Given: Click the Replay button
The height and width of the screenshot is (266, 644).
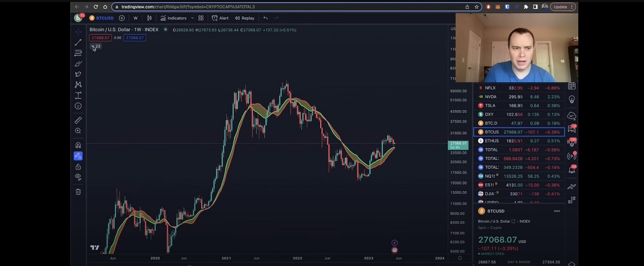Looking at the screenshot, I should (245, 18).
